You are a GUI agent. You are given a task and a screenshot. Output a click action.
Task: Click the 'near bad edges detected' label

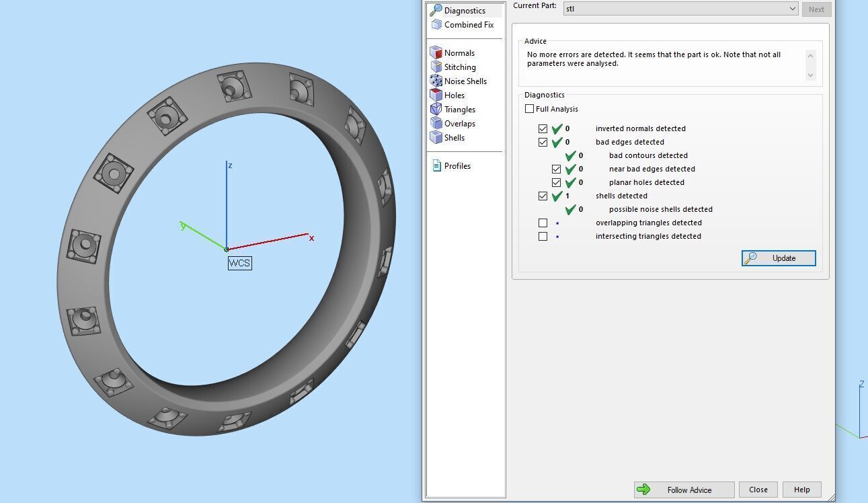coord(652,169)
